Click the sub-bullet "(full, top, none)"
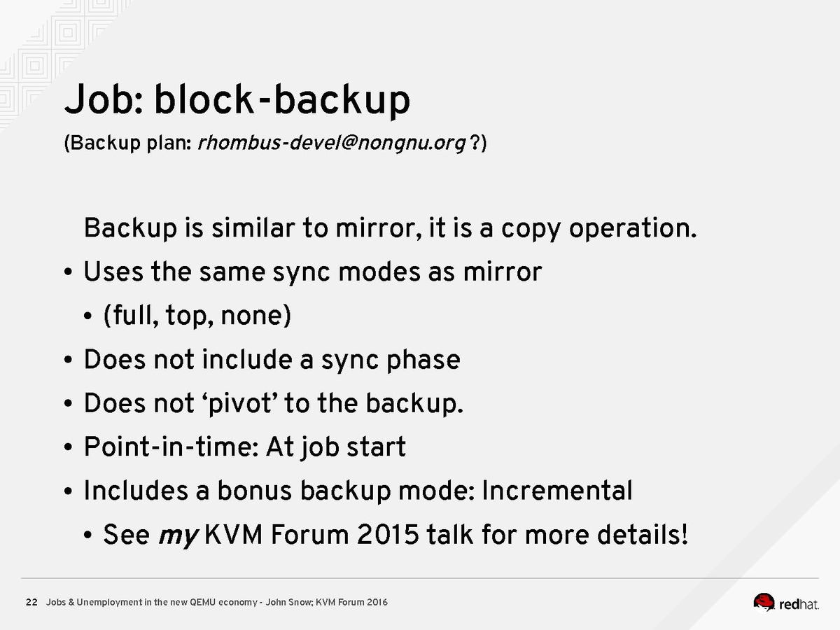The height and width of the screenshot is (630, 840). point(197,316)
